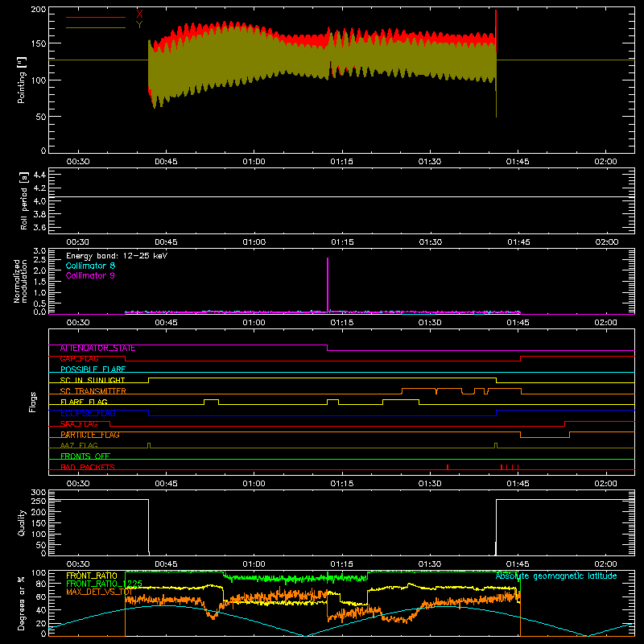The image size is (644, 644).
Task: Click the 'Flags' vertical axis title
Action: tap(33, 402)
